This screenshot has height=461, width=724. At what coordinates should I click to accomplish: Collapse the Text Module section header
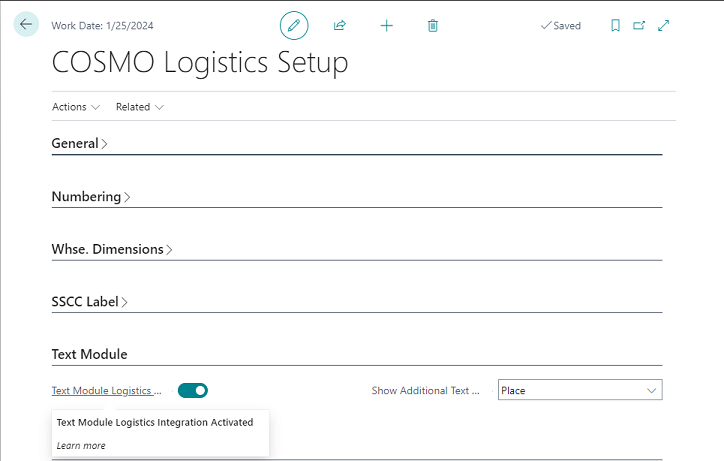(89, 354)
